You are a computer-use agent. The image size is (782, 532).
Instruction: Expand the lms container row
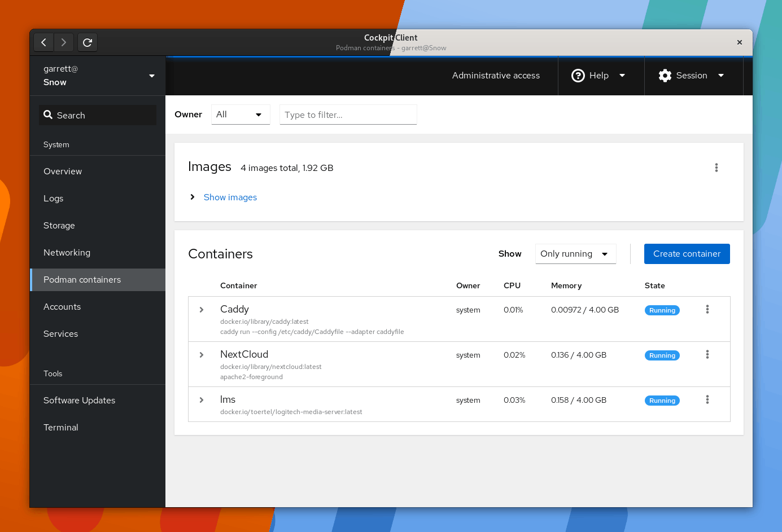click(202, 400)
